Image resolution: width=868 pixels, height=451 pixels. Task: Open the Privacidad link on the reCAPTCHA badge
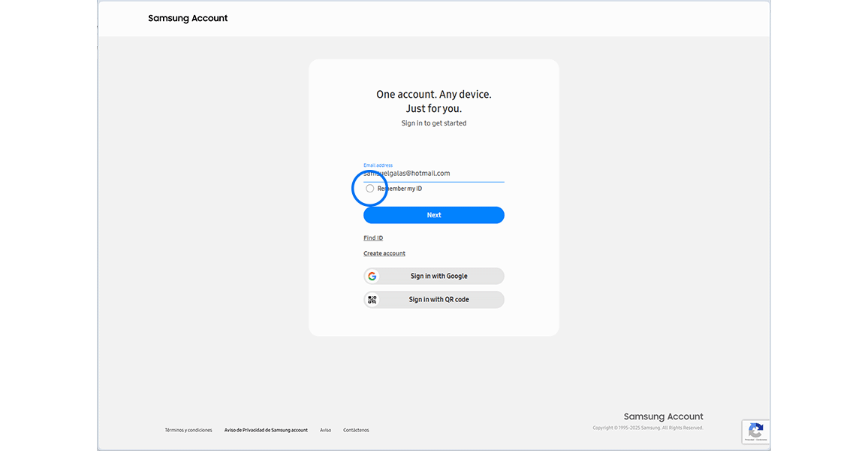[x=748, y=440]
